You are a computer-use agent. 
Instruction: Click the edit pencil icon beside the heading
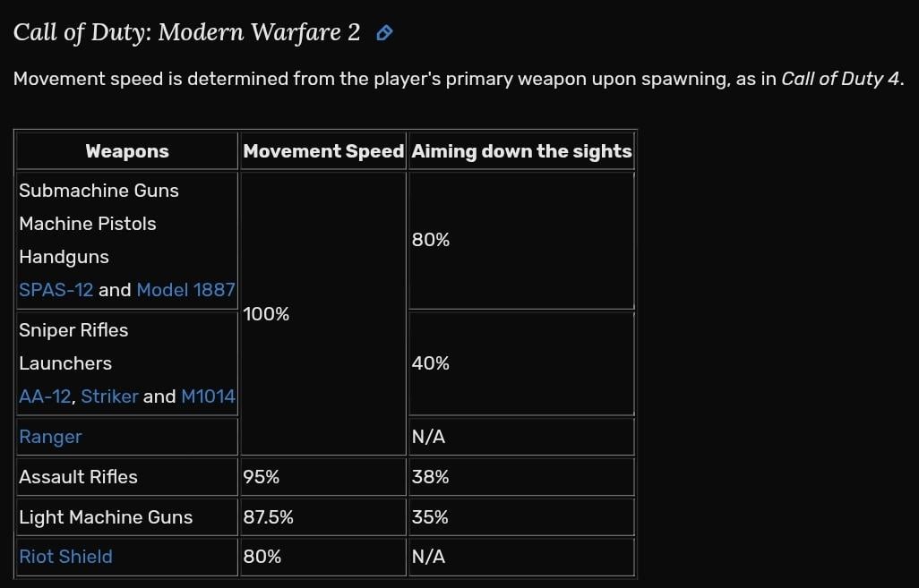click(384, 34)
